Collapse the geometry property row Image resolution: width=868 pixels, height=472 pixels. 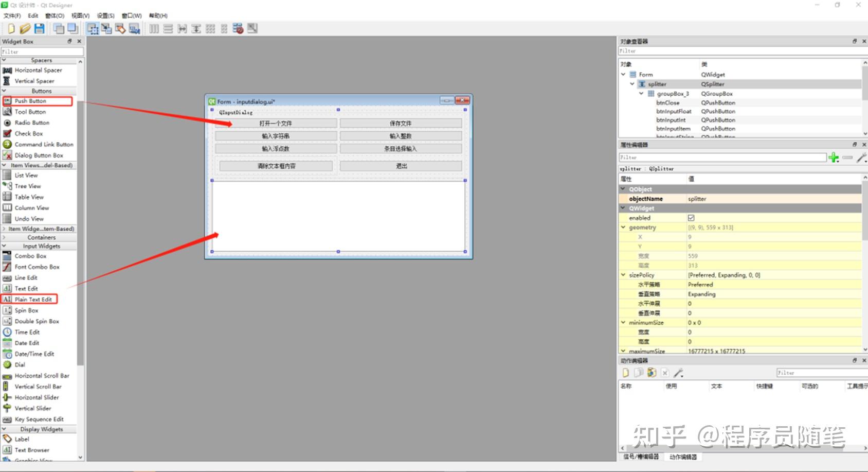point(623,227)
